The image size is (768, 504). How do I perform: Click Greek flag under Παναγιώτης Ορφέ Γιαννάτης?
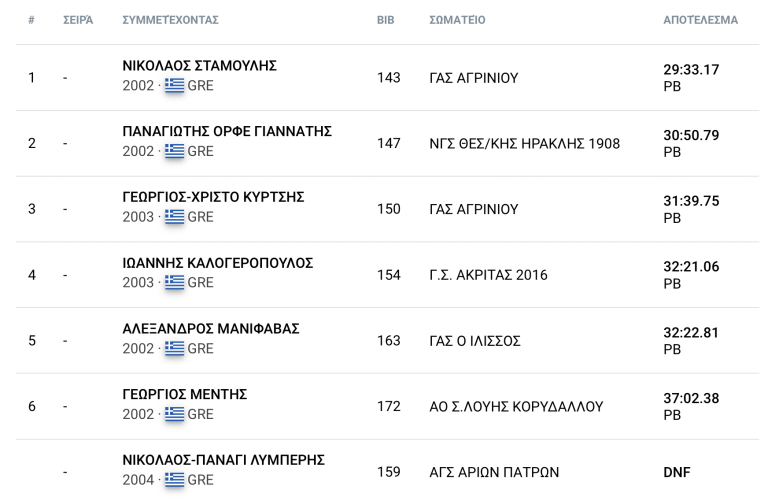tap(175, 152)
